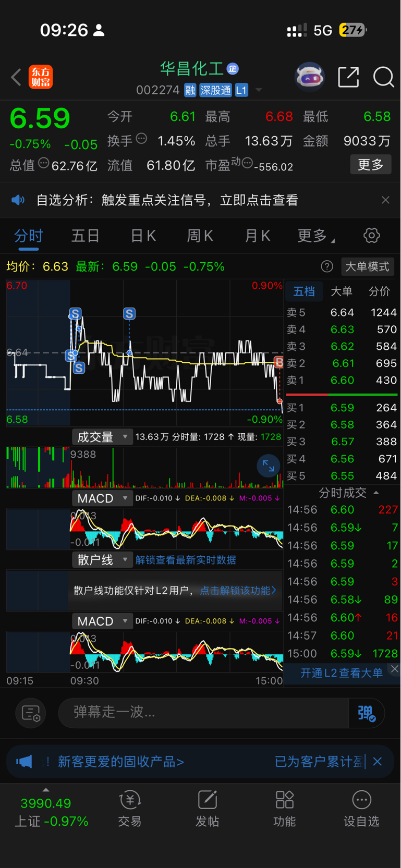The image size is (401, 868).
Task: Close the bottom promo banner
Action: pyautogui.click(x=378, y=762)
